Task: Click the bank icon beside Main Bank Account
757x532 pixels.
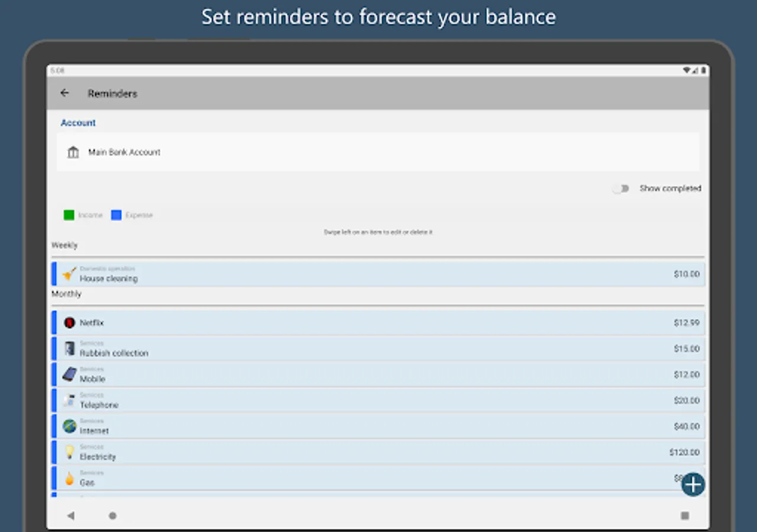Action: pos(73,153)
